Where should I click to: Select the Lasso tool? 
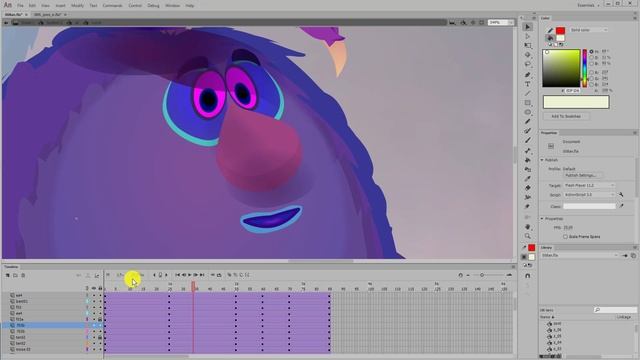click(x=527, y=64)
